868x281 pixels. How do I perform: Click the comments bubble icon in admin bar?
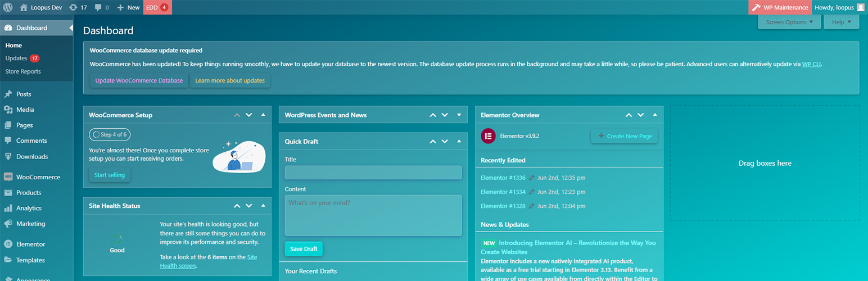(x=98, y=8)
